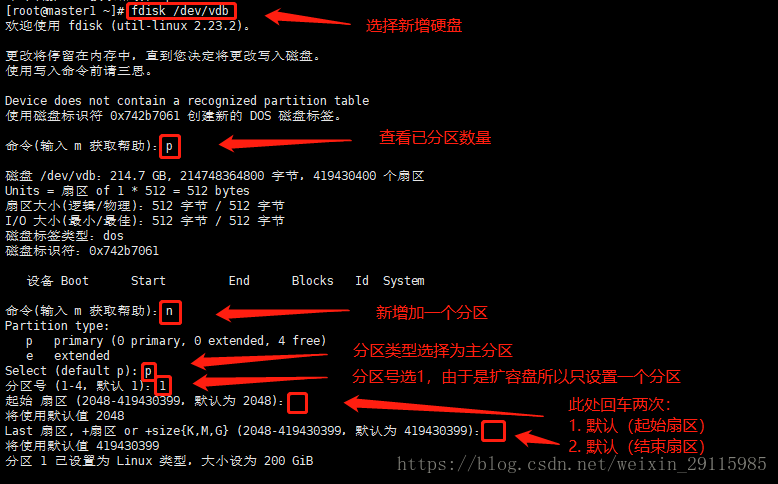Click the red annotation '选择新增硬盘'
This screenshot has width=778, height=484.
tap(414, 26)
